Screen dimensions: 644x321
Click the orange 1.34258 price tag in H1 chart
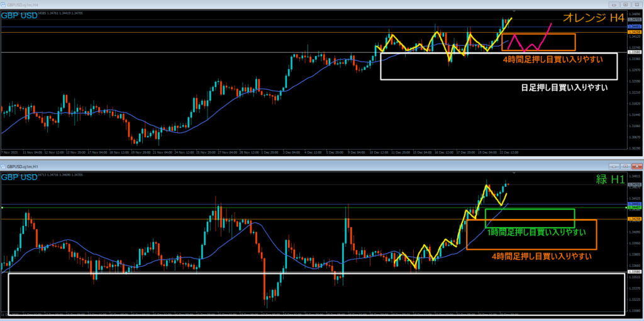click(x=634, y=220)
